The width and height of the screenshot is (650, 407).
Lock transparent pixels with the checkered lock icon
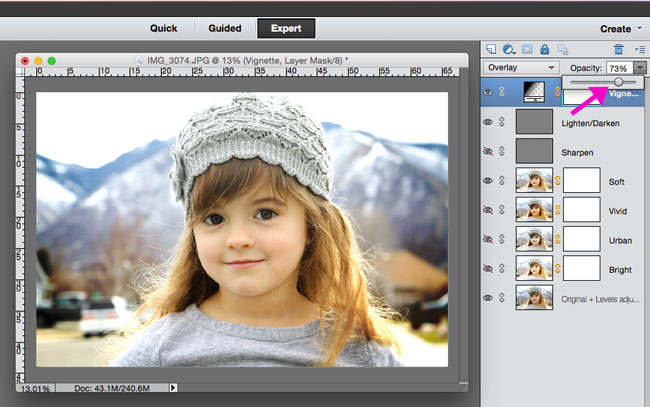click(x=563, y=49)
